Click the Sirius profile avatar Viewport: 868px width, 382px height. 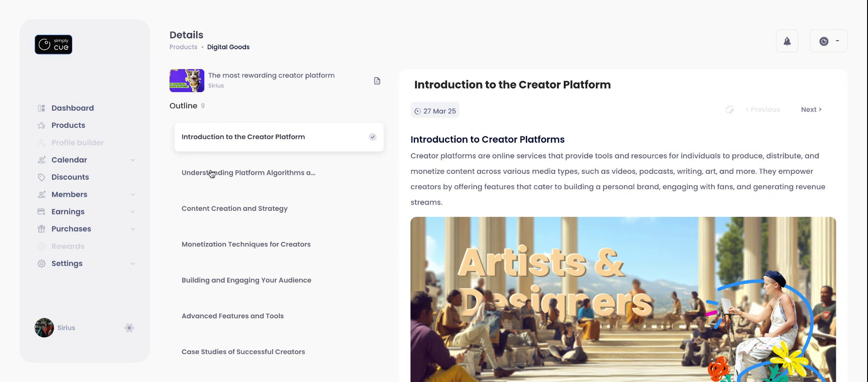point(44,328)
